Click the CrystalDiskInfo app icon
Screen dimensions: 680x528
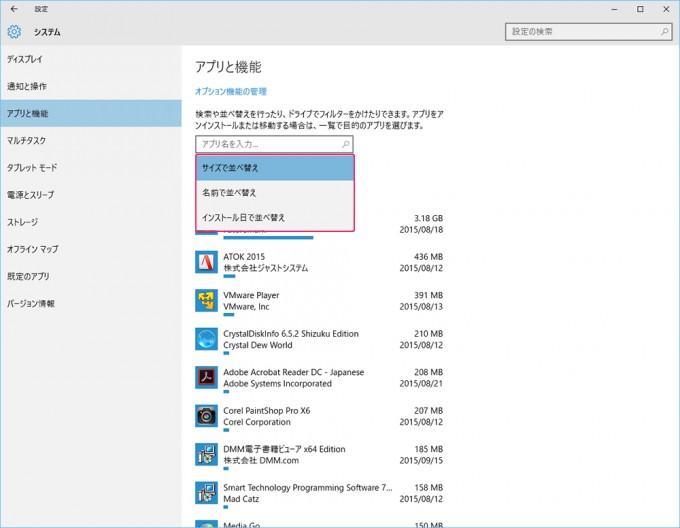206,339
